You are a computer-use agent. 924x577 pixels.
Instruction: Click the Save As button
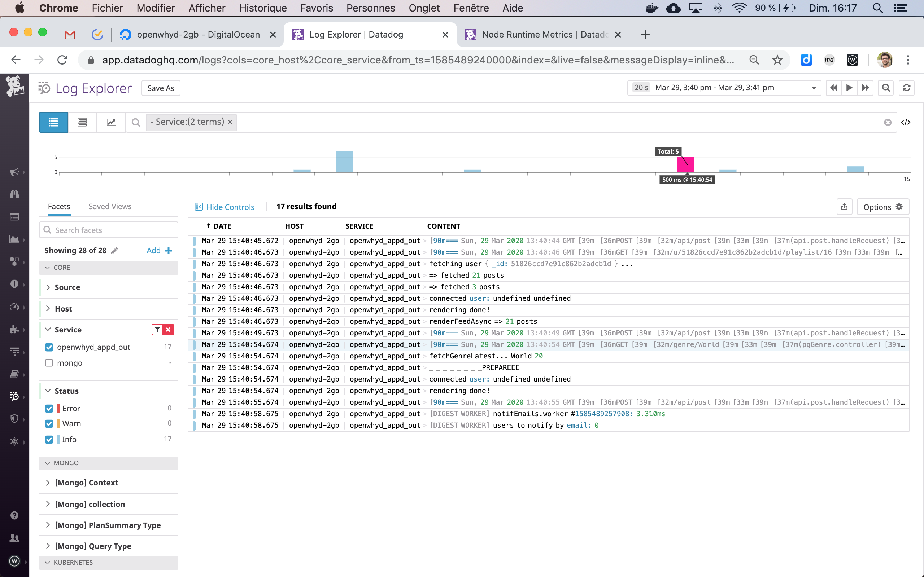(160, 88)
